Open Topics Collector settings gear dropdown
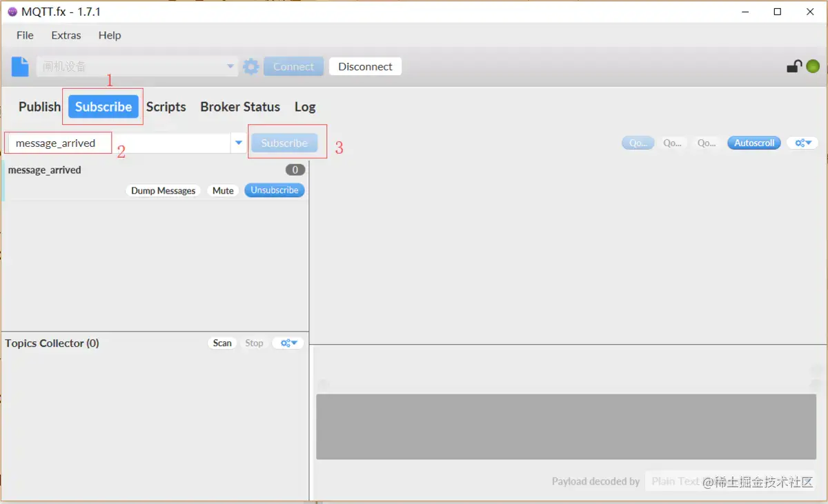The height and width of the screenshot is (504, 828). 288,343
